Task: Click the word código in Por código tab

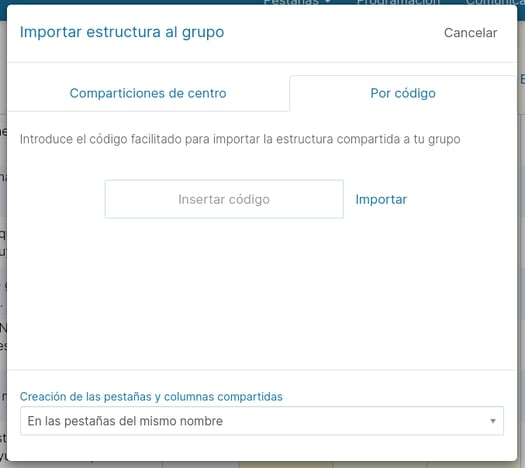Action: 415,93
